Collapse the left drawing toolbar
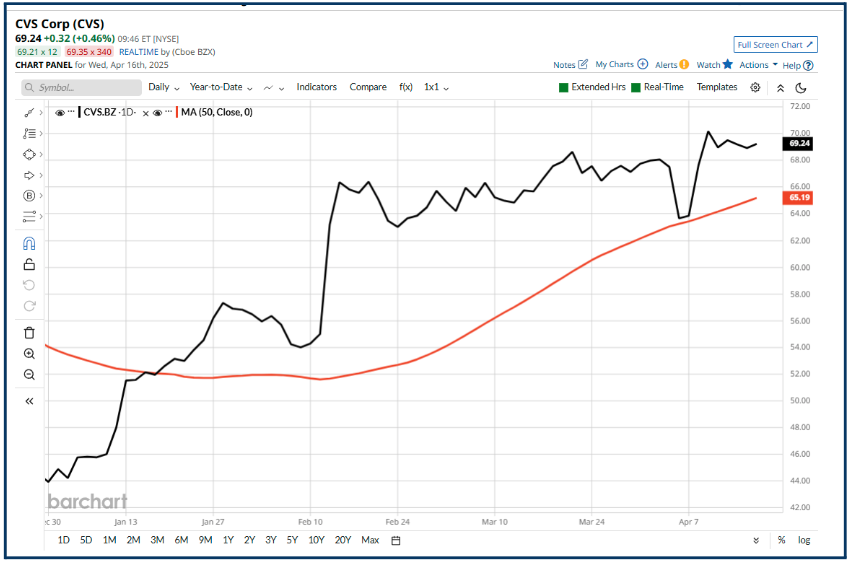This screenshot has width=850, height=562. point(29,400)
